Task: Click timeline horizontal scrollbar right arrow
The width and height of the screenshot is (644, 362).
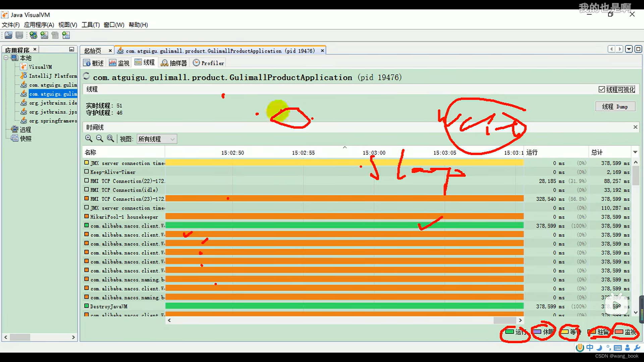Action: (x=520, y=320)
